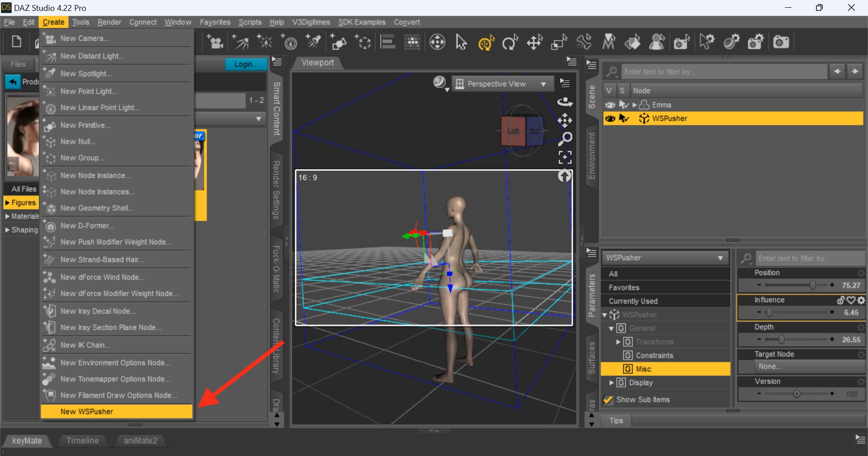Toggle selectability arrow for Emma node
Screen dimensions: 868x456
(624, 104)
